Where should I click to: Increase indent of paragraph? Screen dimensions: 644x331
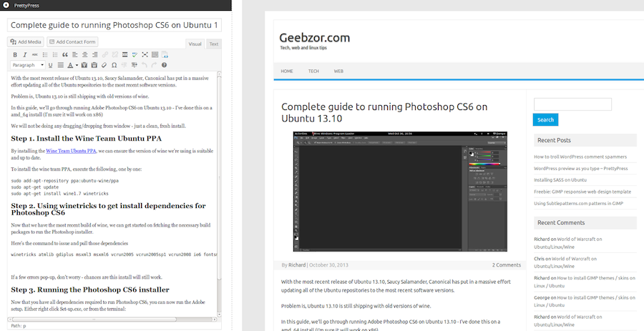click(134, 65)
